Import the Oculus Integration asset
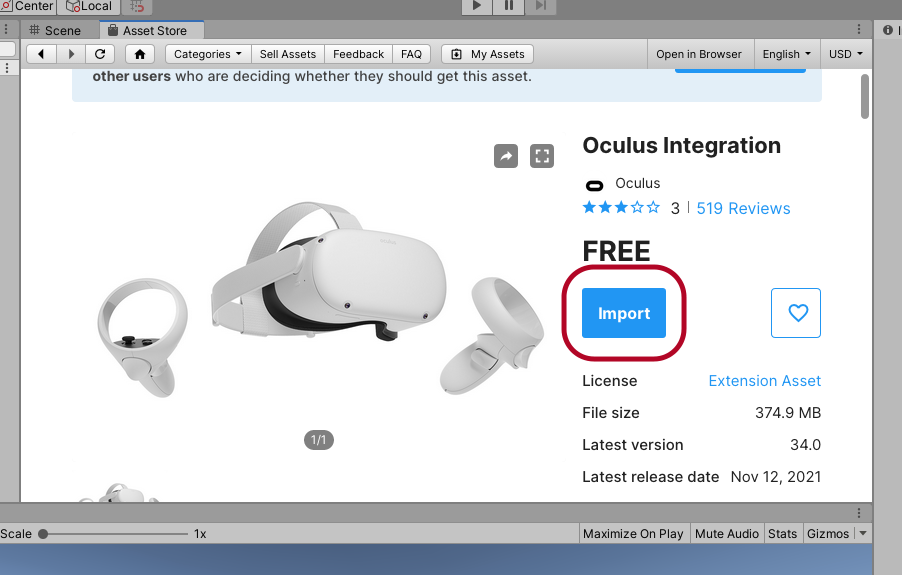This screenshot has width=902, height=575. coord(624,313)
